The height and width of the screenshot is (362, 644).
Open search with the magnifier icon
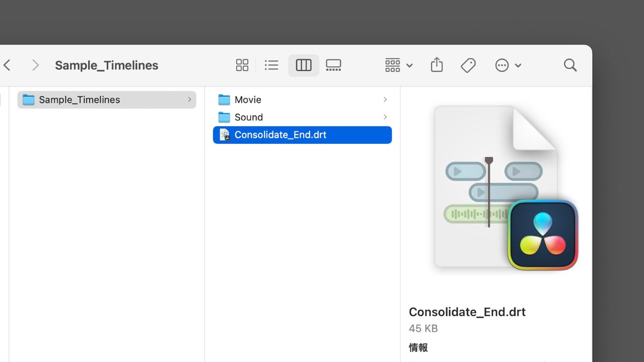coord(570,65)
